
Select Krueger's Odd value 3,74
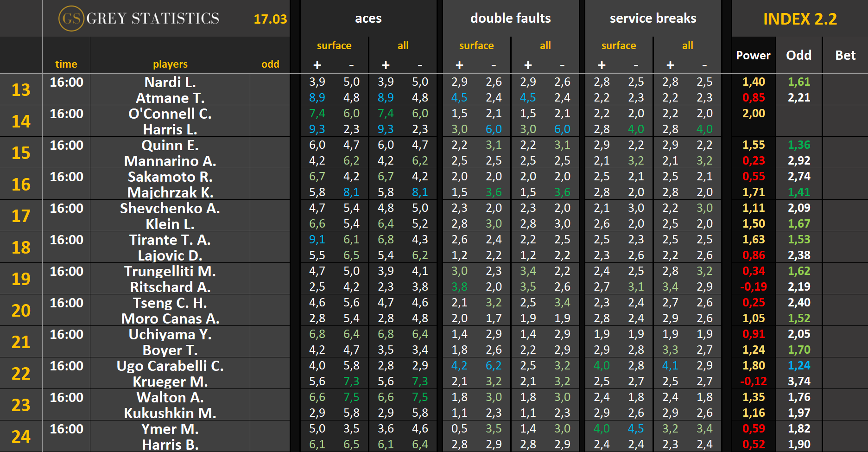point(799,382)
